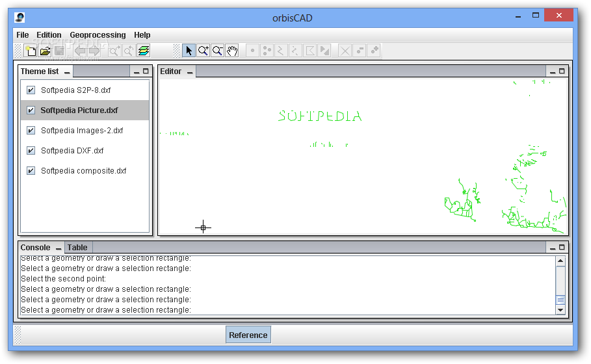Viewport: 591px width, 364px height.
Task: Click 'Select the second point:' console line
Action: tap(63, 278)
